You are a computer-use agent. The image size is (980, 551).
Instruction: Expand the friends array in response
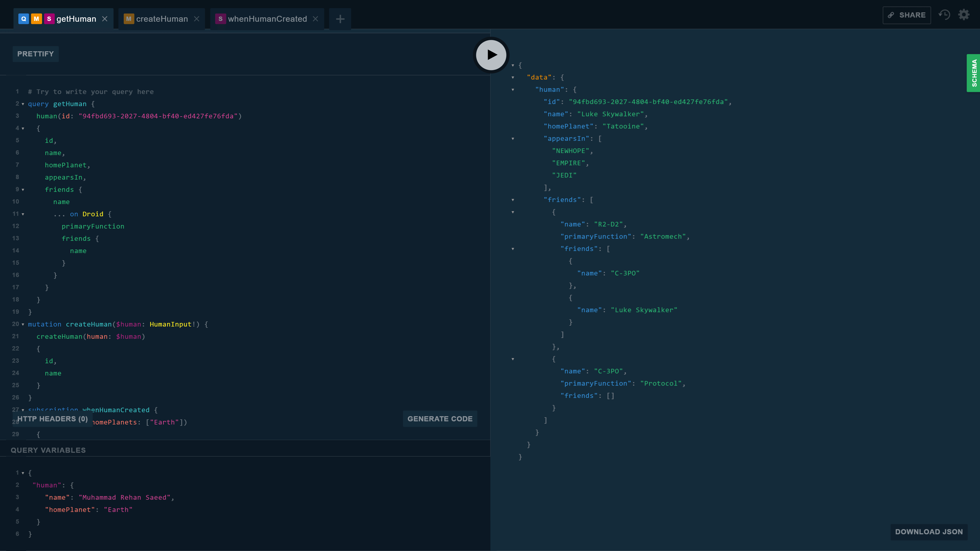click(x=513, y=199)
